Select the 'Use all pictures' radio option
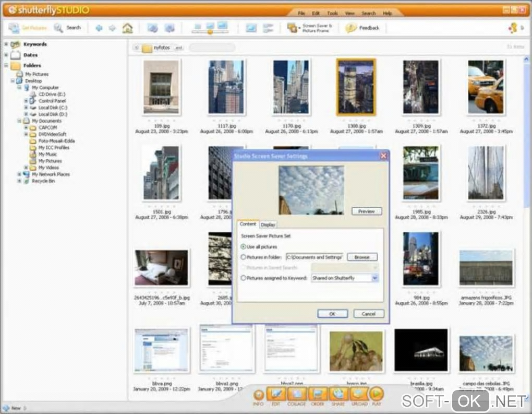The image size is (532, 414). (244, 246)
